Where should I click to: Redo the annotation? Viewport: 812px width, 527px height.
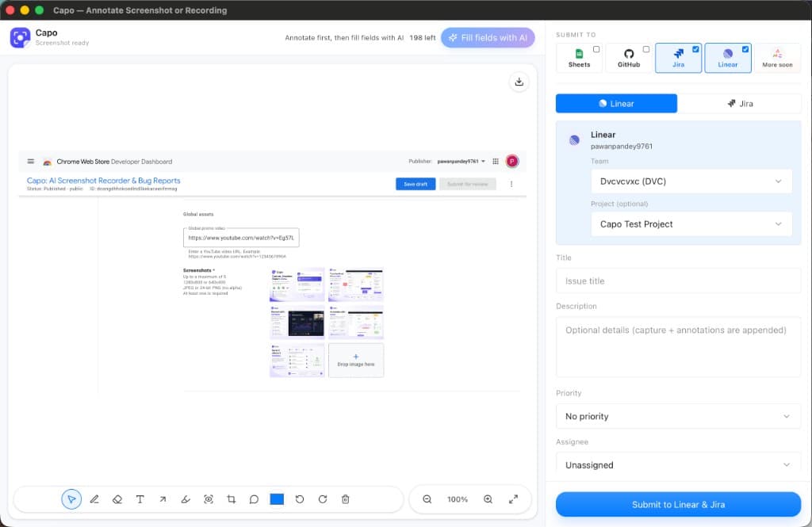(x=323, y=499)
